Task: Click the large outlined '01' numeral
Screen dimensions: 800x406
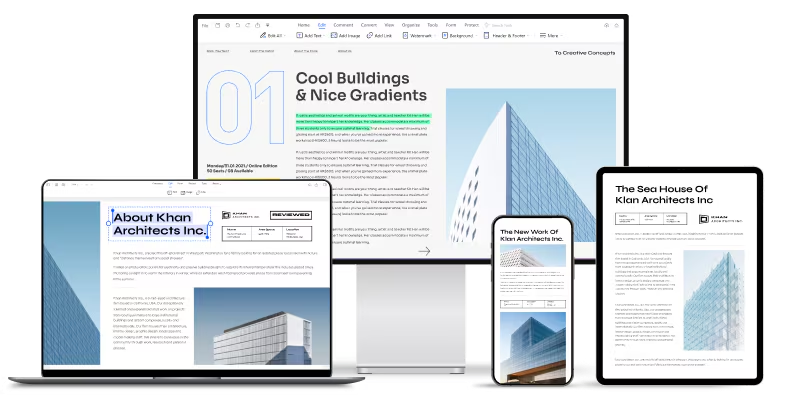Action: (245, 108)
